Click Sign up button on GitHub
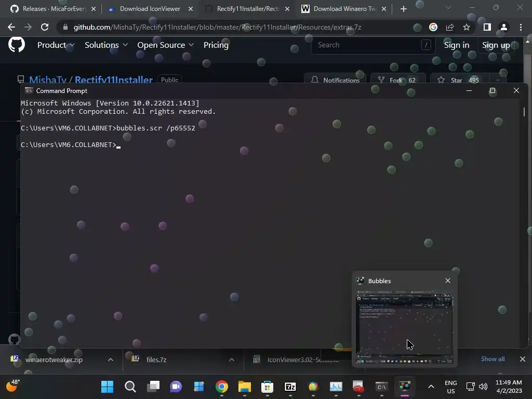Viewport: 532px width, 399px height. pyautogui.click(x=496, y=45)
